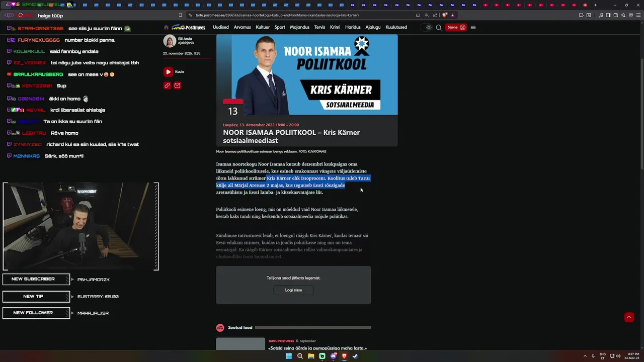644x362 pixels.
Task: Click NEW TIP alert label
Action: click(36, 297)
